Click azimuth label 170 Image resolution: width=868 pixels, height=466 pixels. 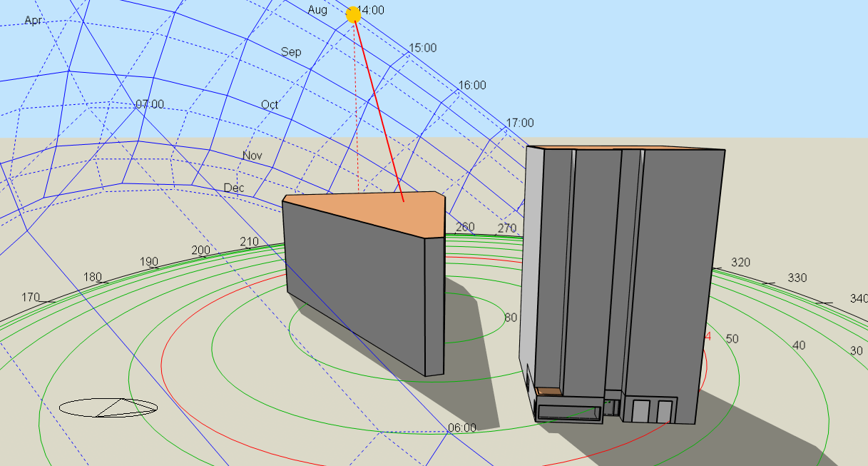pos(31,297)
